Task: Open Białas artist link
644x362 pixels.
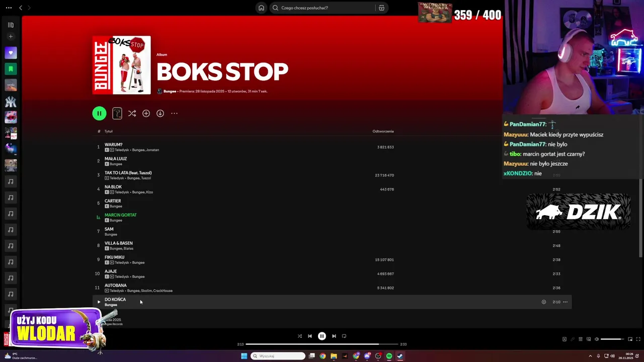Action: [x=128, y=248]
